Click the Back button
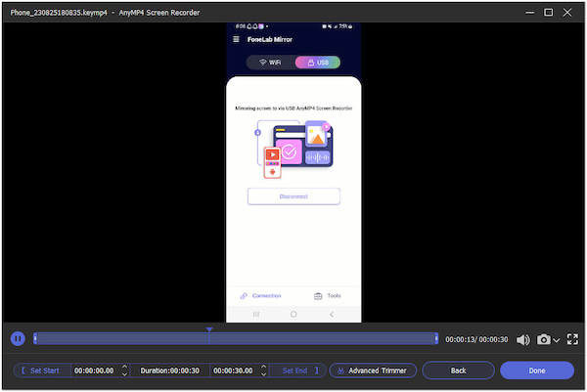The image size is (587, 392). coord(458,370)
